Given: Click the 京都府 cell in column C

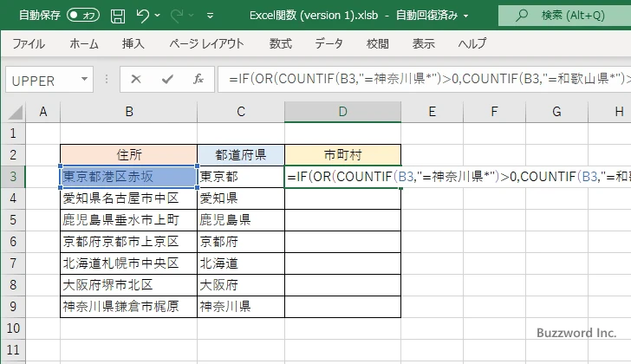Looking at the screenshot, I should click(241, 242).
